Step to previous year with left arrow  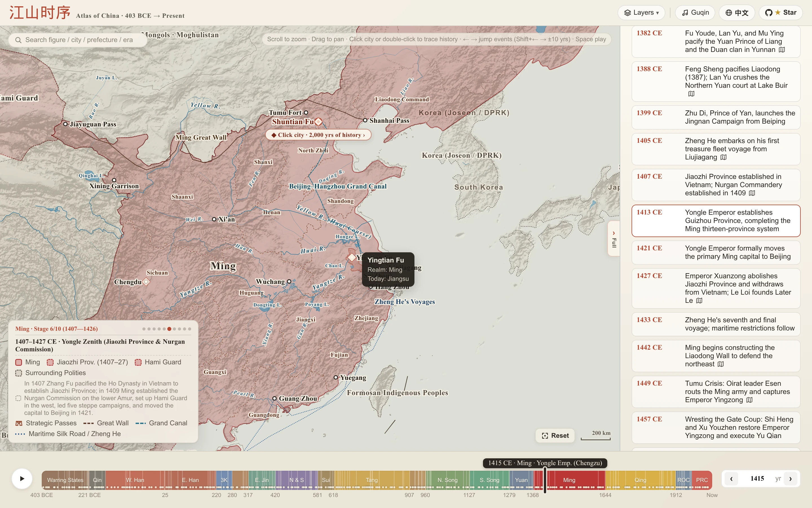(731, 479)
